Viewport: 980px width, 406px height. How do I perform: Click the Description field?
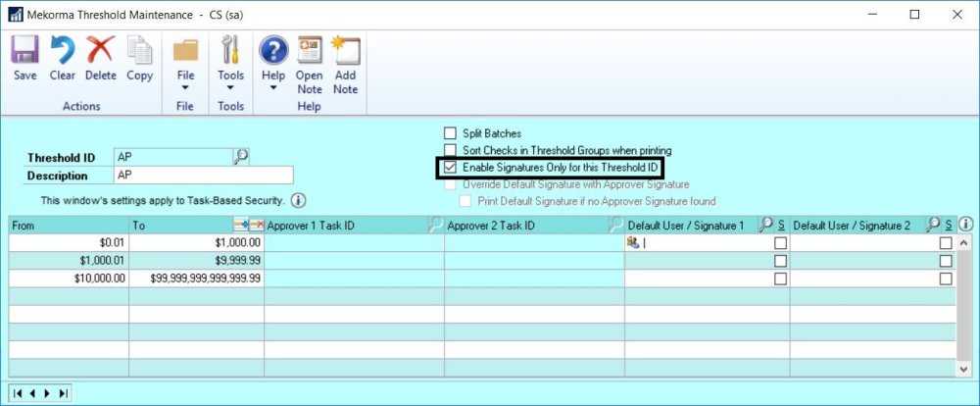click(204, 176)
